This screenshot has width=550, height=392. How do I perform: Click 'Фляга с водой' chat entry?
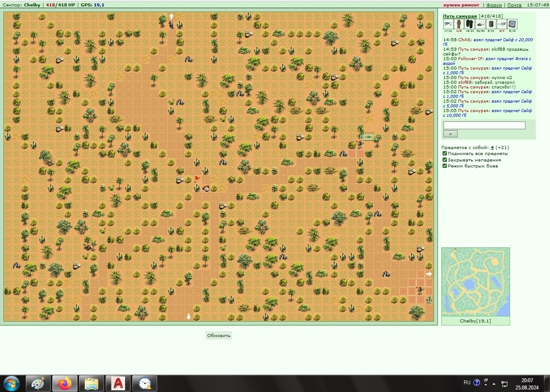click(487, 61)
